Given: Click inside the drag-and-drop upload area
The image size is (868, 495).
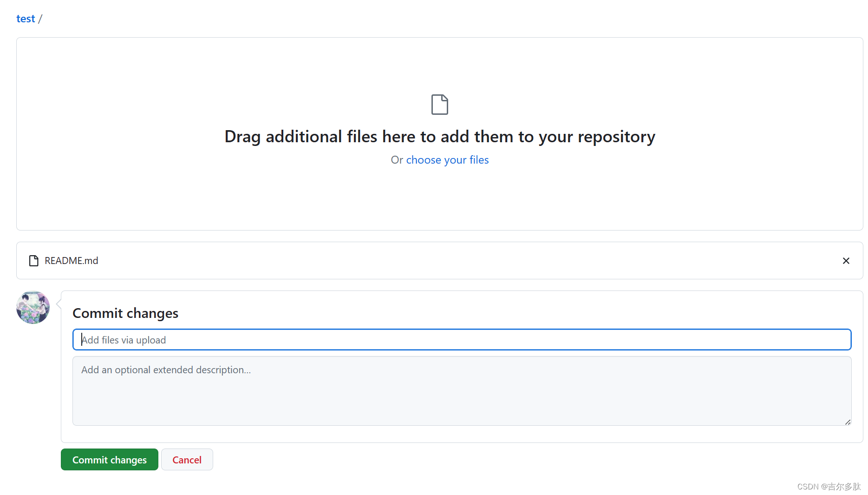Looking at the screenshot, I should 439,200.
